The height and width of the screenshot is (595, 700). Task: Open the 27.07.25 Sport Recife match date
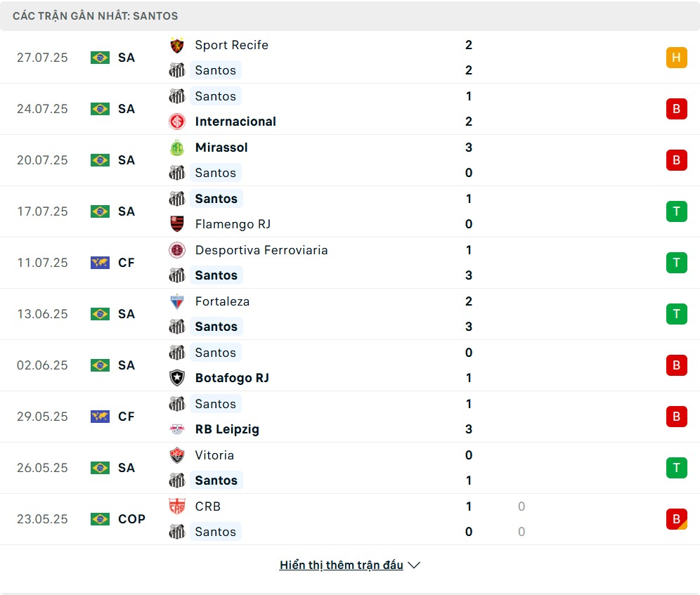[42, 58]
